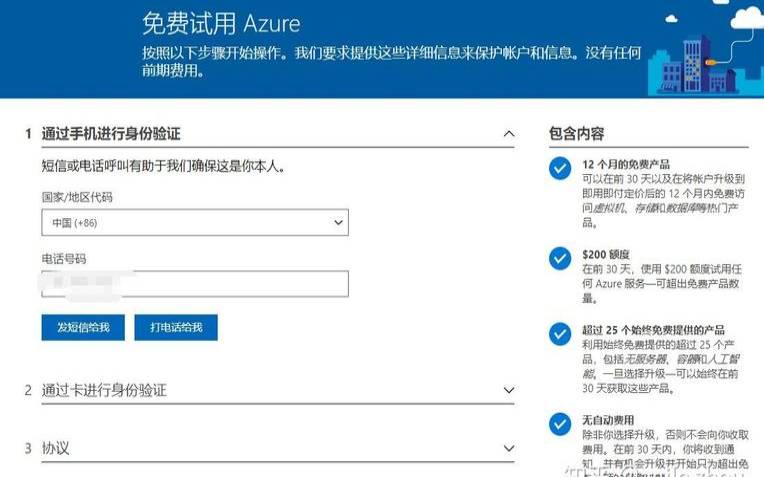This screenshot has height=477, width=764.
Task: Collapse the 通过手机进行身份验证 section chevron
Action: [x=509, y=134]
